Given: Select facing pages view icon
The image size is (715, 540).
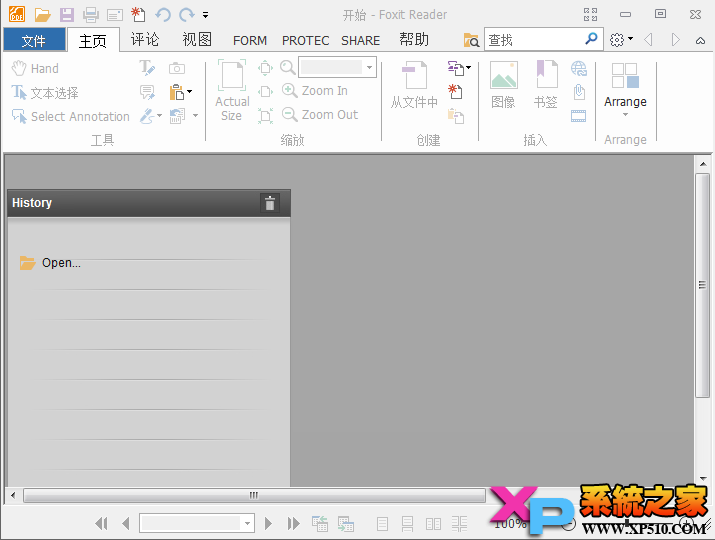Looking at the screenshot, I should (433, 524).
